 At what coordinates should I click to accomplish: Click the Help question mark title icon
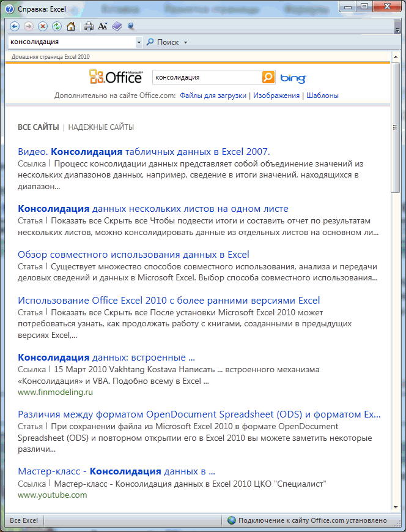pos(9,9)
